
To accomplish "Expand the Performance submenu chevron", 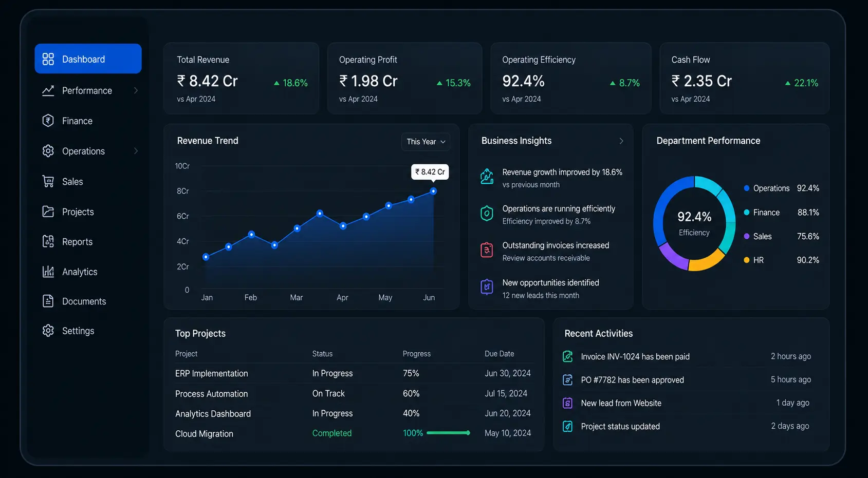I will tap(136, 90).
